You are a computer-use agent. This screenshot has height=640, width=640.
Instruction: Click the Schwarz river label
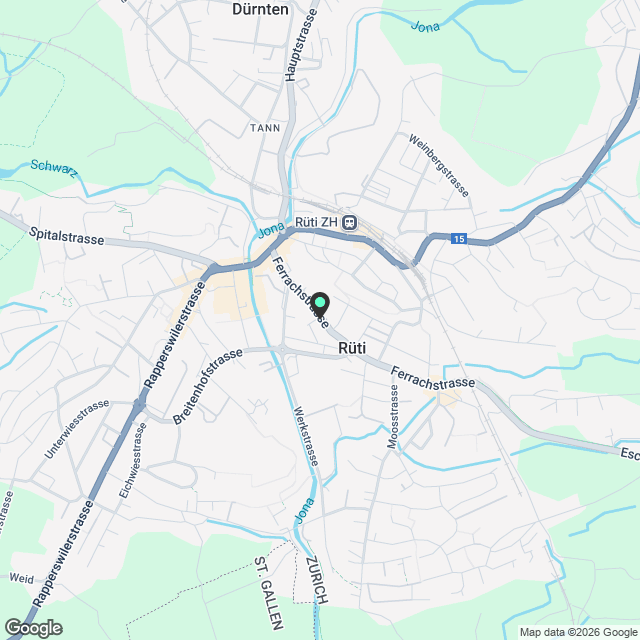(x=54, y=169)
